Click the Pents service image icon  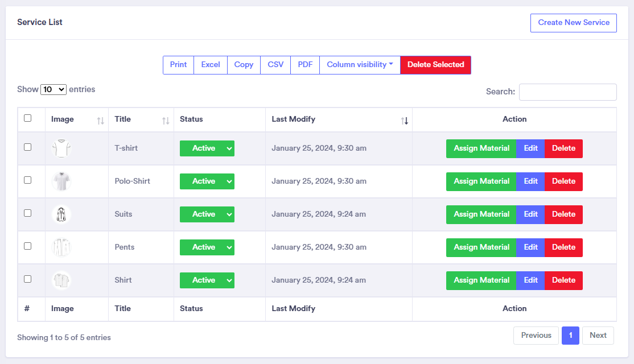61,247
